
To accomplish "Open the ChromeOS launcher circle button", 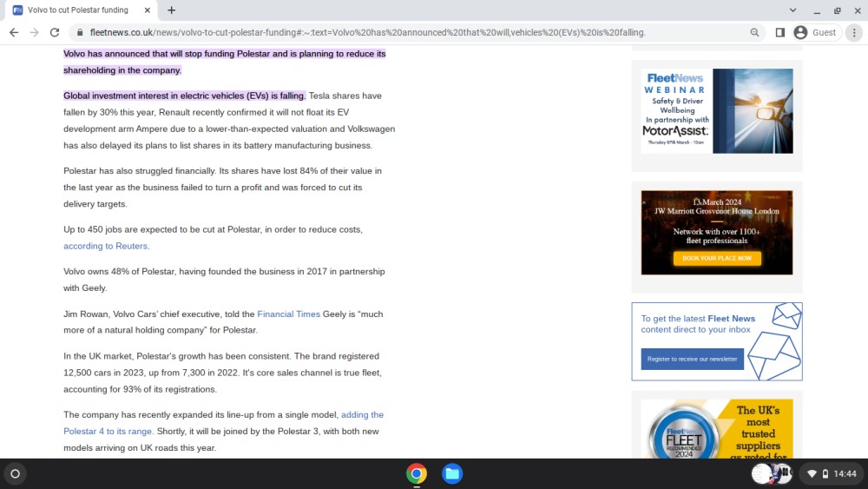I will point(16,474).
